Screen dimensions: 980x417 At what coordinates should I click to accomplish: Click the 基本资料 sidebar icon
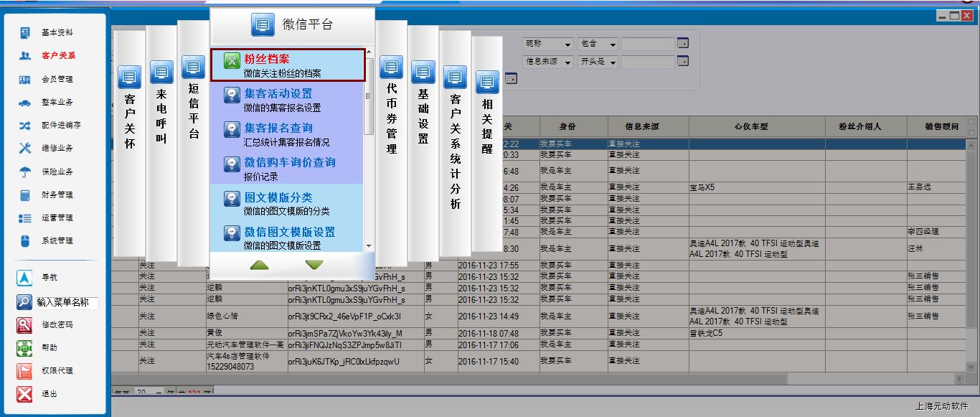(x=25, y=33)
